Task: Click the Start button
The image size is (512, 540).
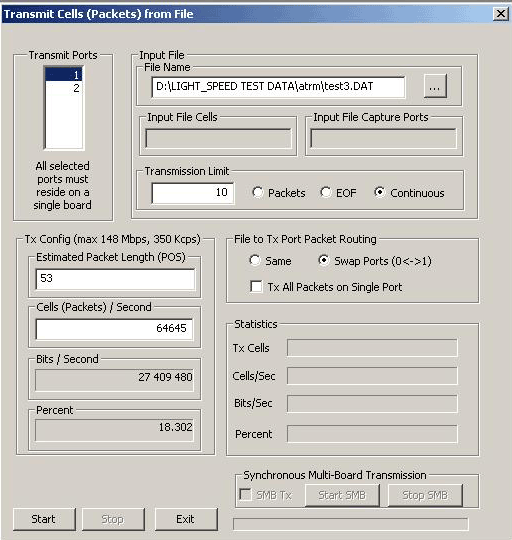Action: click(44, 519)
